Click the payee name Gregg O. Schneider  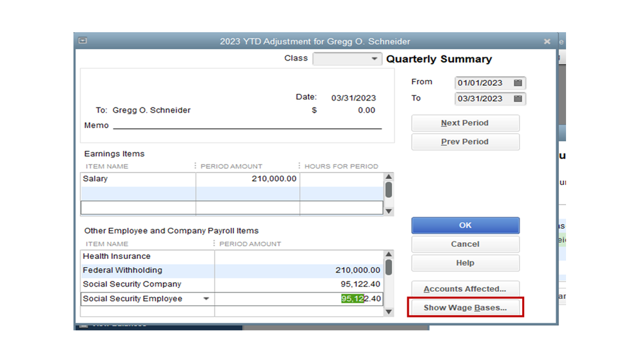point(151,110)
